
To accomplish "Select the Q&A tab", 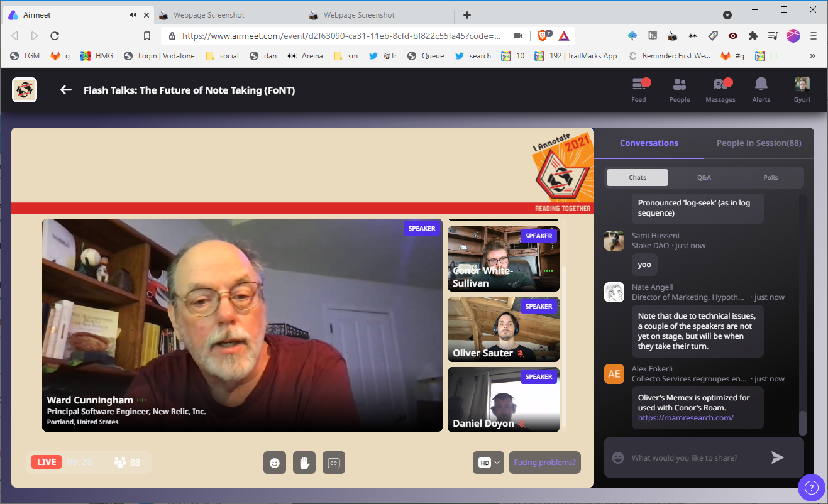I will [704, 177].
